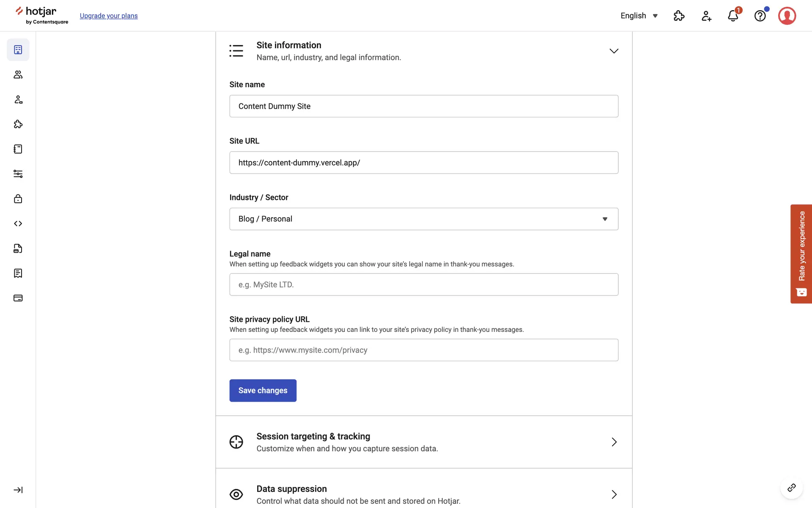The image size is (812, 508).
Task: Open the notifications bell
Action: tap(733, 16)
